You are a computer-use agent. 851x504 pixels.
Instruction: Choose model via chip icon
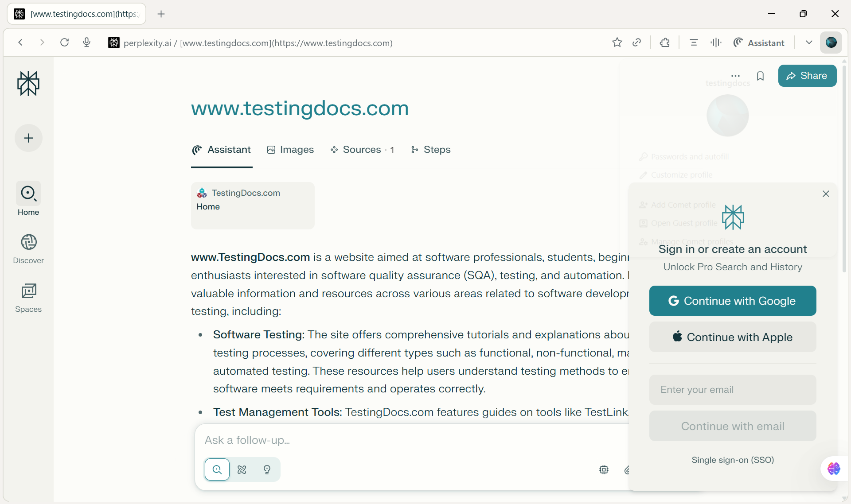click(x=604, y=469)
